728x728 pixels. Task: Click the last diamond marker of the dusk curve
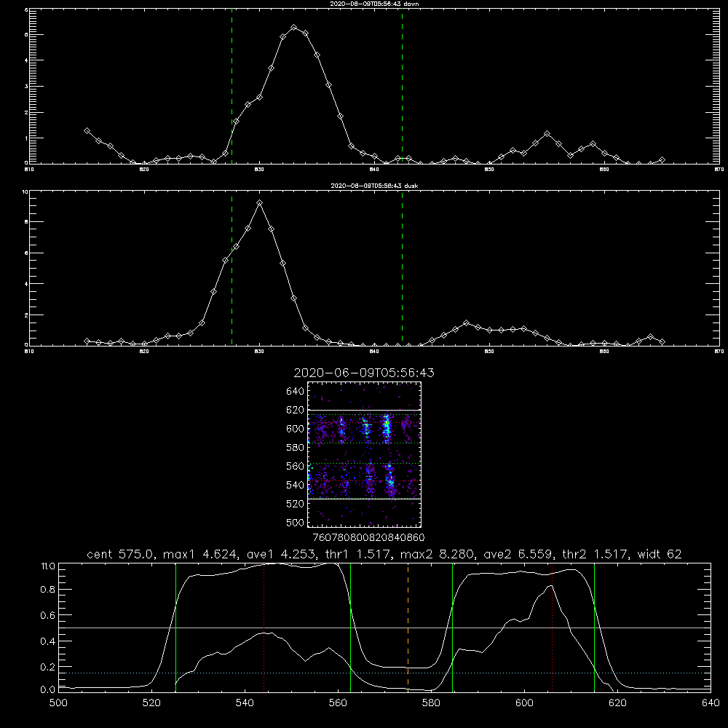(x=662, y=341)
